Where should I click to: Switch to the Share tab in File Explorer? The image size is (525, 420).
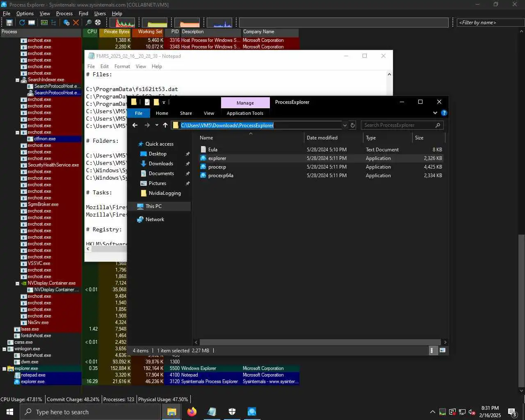pos(186,113)
